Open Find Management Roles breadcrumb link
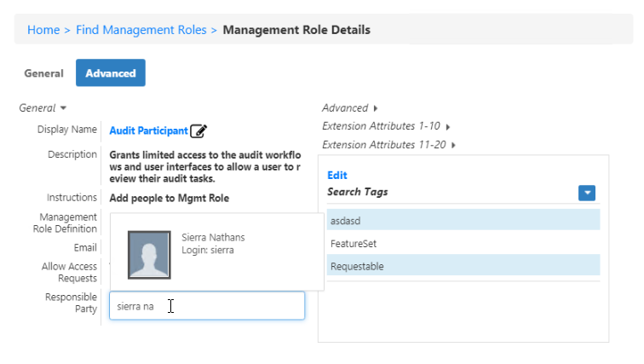 click(141, 30)
